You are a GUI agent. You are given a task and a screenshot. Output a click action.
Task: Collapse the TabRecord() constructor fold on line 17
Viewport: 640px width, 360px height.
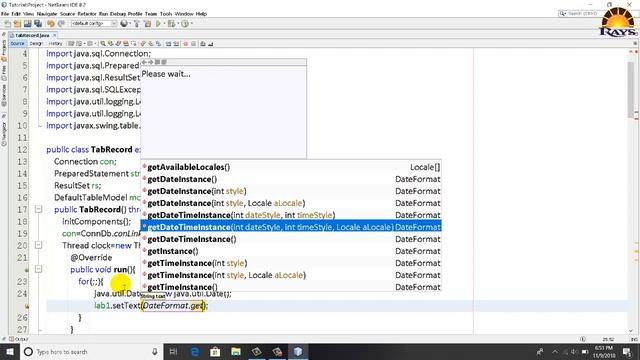coord(38,209)
